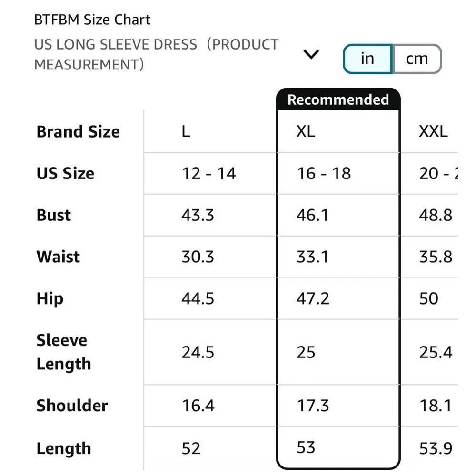Click the L waist value 30.3
This screenshot has width=476, height=476.
[198, 257]
